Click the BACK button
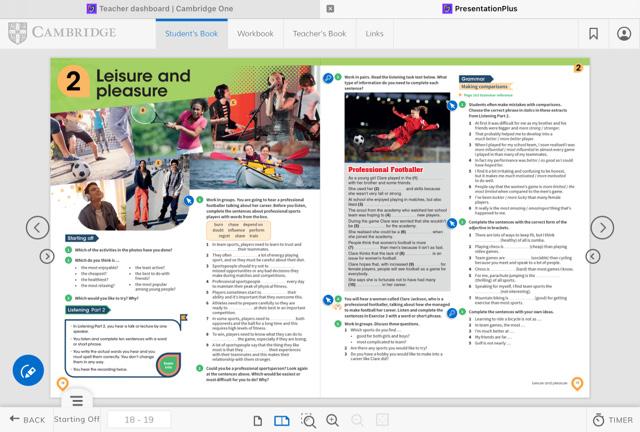640x432 pixels. point(27,419)
